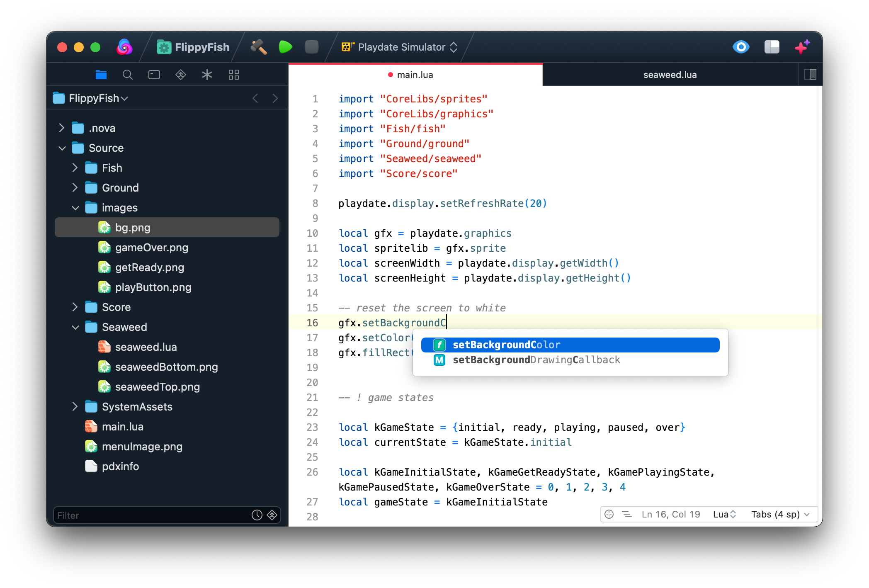Select gameOver.png in the file tree

point(151,248)
